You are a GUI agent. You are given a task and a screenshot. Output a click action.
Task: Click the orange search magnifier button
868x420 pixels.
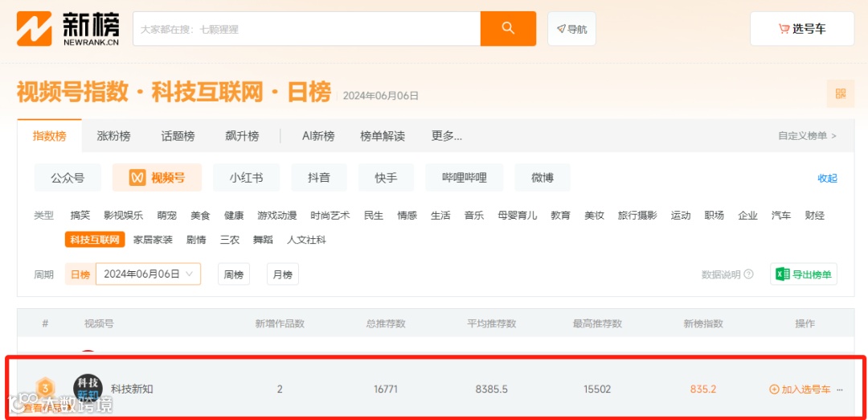pyautogui.click(x=508, y=28)
